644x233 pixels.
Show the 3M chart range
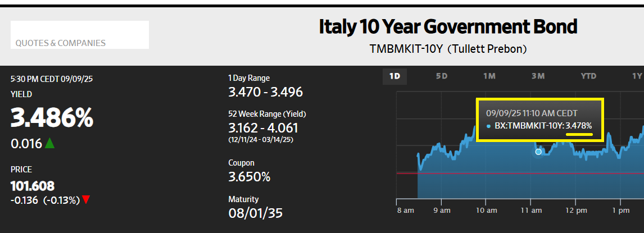click(x=538, y=76)
